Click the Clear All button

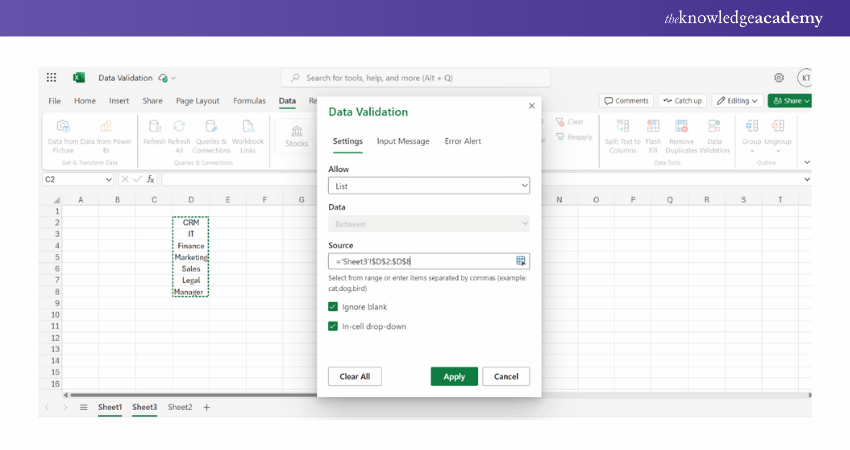coord(354,377)
